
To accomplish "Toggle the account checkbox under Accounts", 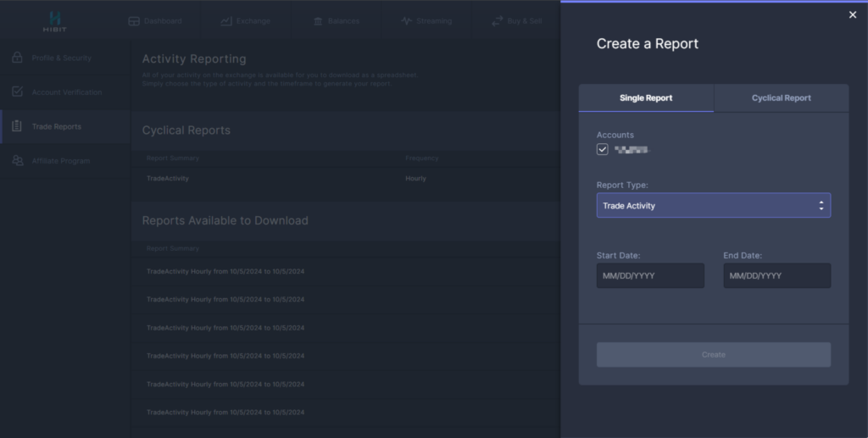I will (x=603, y=149).
